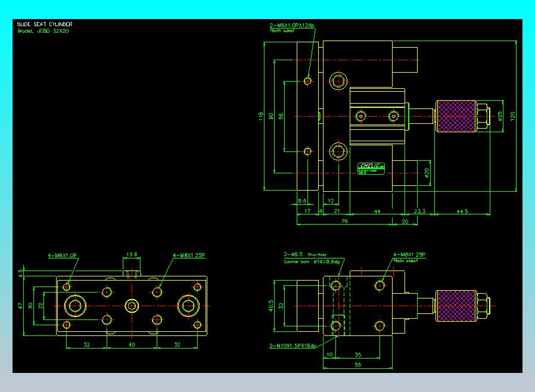
Task: Click the 55 width dimension in side view
Action: click(357, 365)
